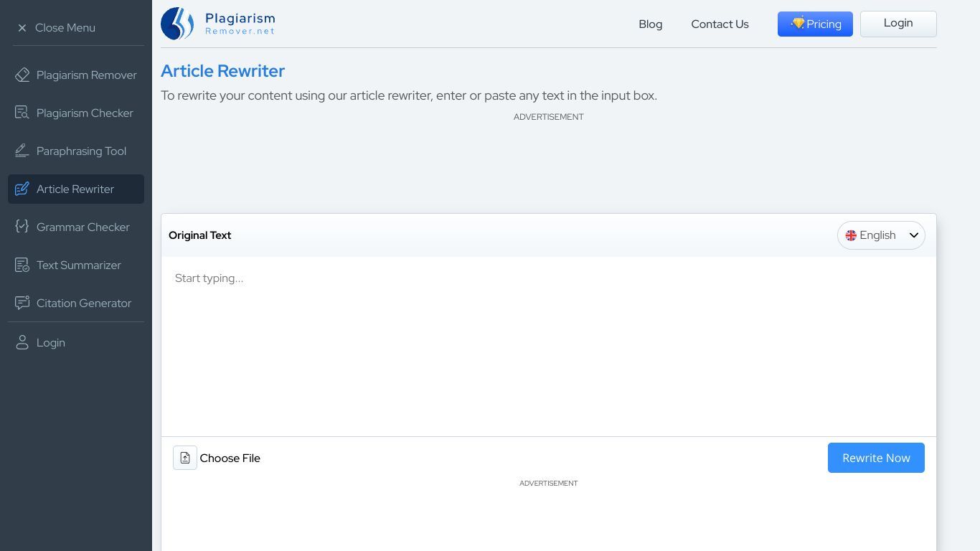This screenshot has width=980, height=551.
Task: Click the Paraphrasing Tool pen icon
Action: (x=22, y=151)
